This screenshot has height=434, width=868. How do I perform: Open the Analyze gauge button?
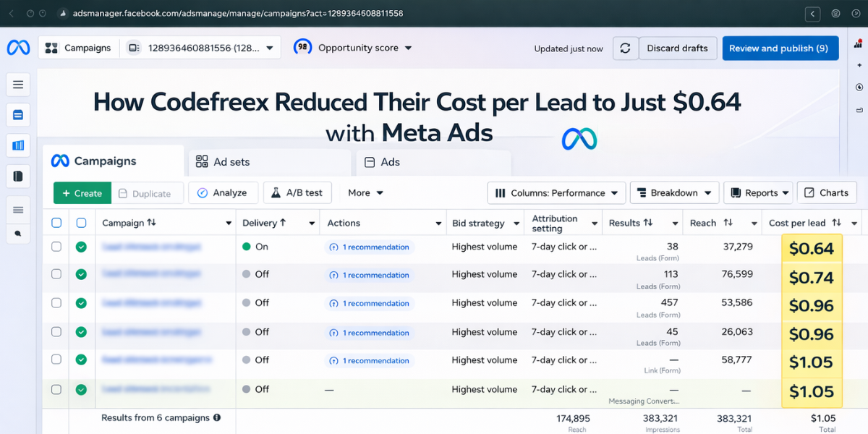(222, 193)
